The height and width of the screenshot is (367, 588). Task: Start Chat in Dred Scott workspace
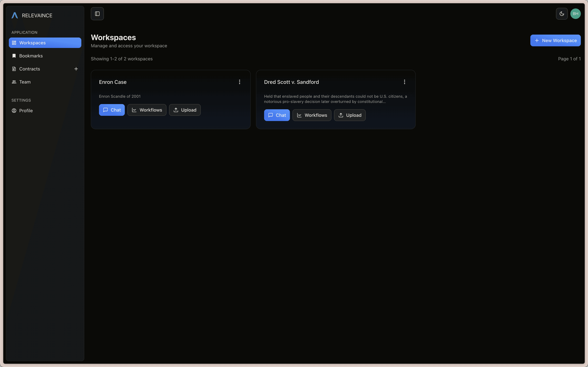277,115
